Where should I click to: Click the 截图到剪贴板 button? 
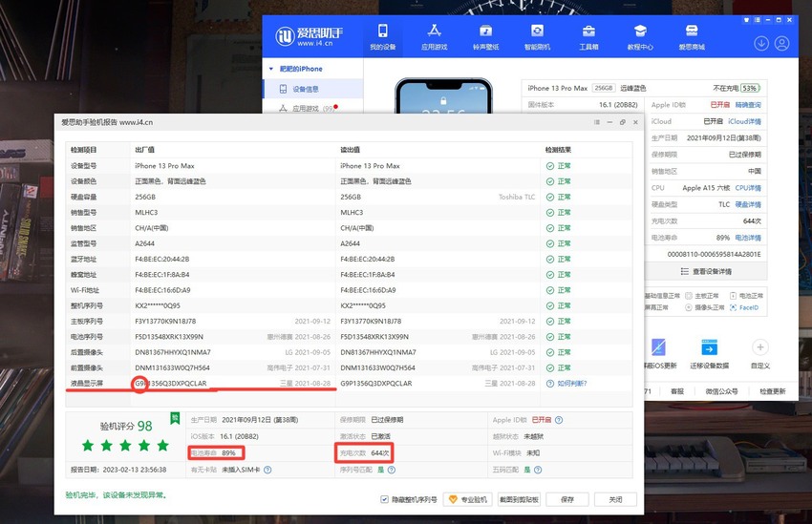click(x=519, y=499)
